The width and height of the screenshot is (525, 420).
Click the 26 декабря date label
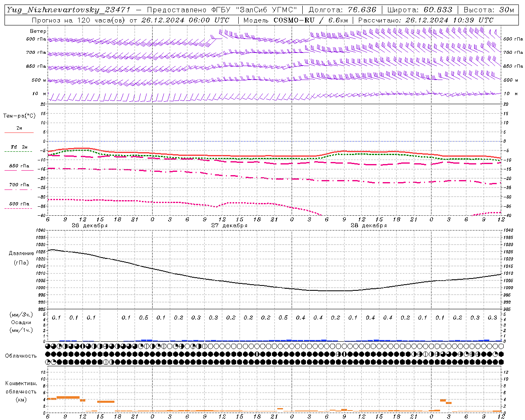pyautogui.click(x=89, y=226)
